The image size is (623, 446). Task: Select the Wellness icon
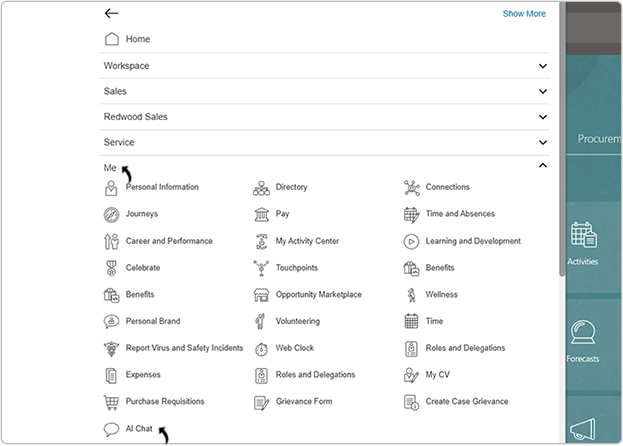click(411, 295)
